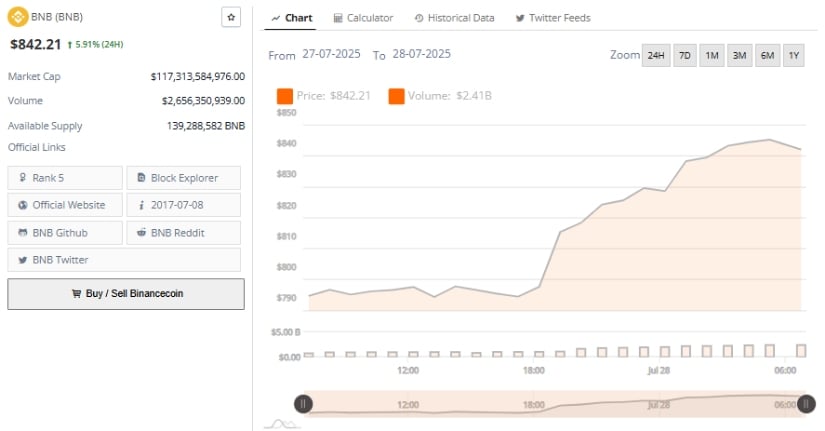Viewport: 825px width, 431px height.
Task: Grab the right range navigator handle
Action: tap(806, 404)
